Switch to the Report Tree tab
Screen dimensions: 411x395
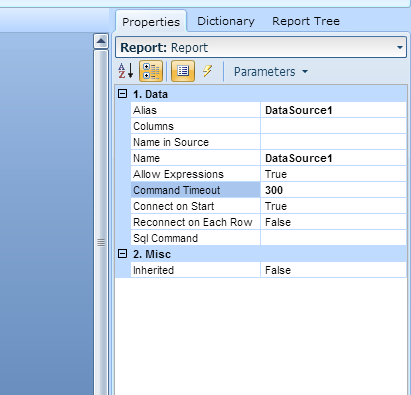(306, 21)
